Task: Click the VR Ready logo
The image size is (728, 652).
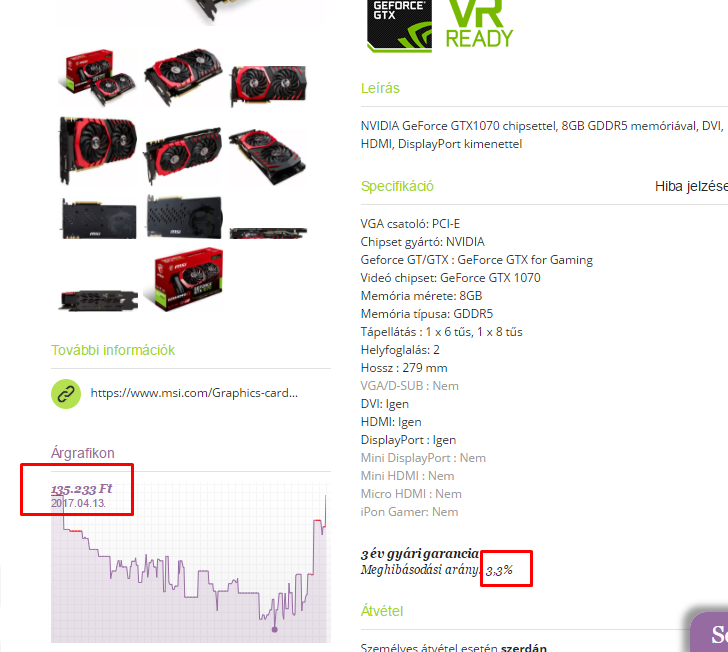Action: click(480, 24)
